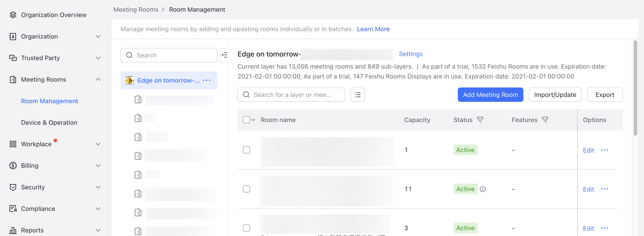Viewport: 644px width, 236px height.
Task: Expand the Billing sidebar section
Action: tap(98, 166)
